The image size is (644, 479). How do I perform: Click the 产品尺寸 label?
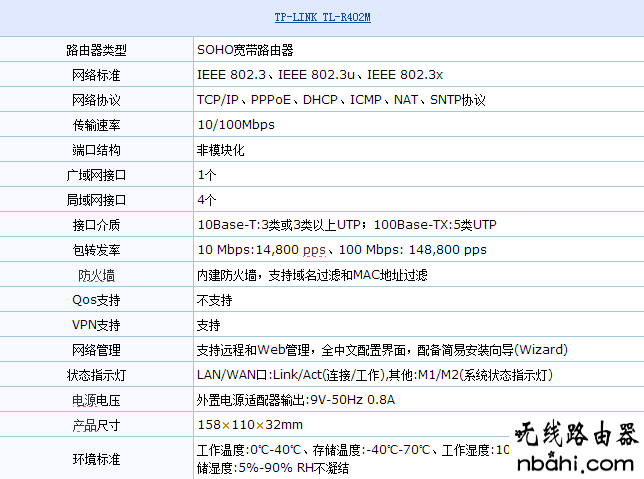click(x=96, y=426)
